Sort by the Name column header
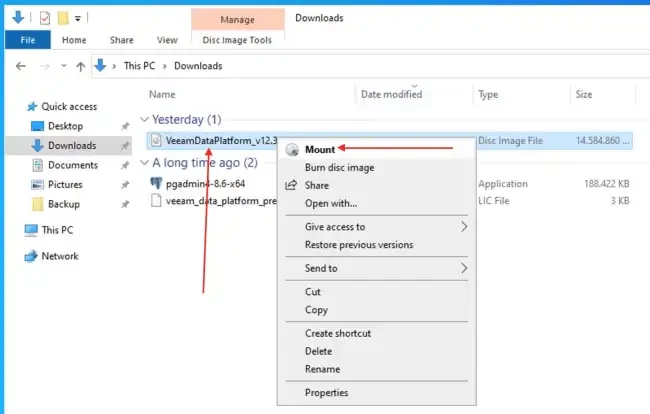 coord(162,94)
